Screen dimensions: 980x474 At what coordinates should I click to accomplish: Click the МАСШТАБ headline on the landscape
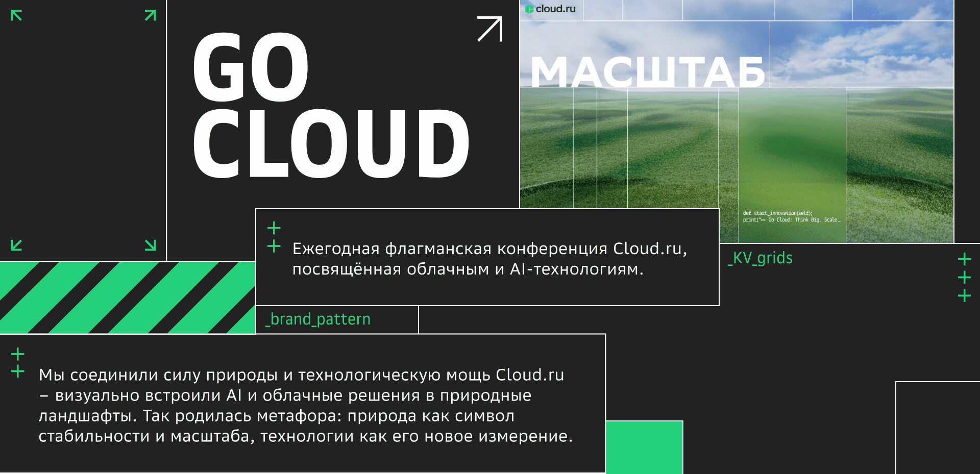647,72
